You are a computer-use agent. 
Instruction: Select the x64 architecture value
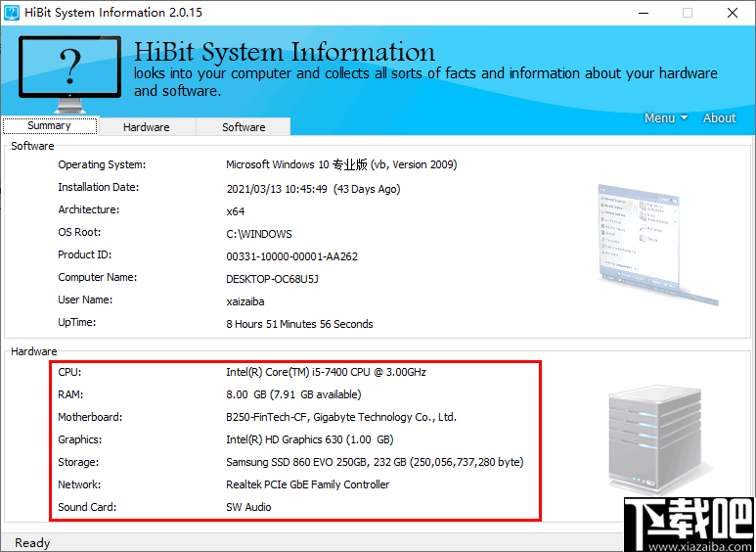point(236,211)
